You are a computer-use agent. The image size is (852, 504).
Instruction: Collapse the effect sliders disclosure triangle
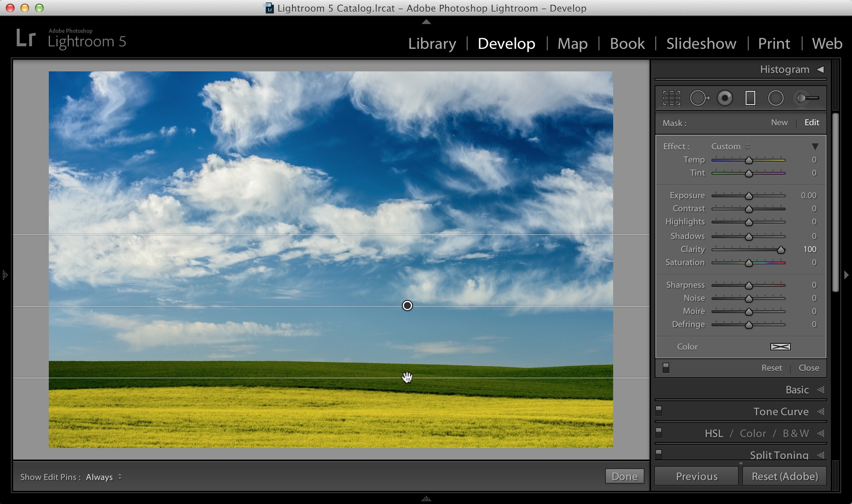coord(815,146)
